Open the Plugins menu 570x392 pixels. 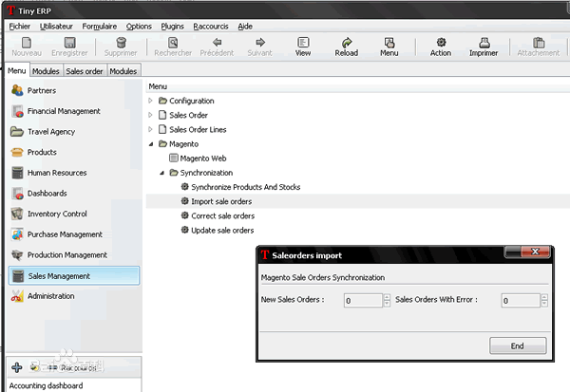point(172,27)
